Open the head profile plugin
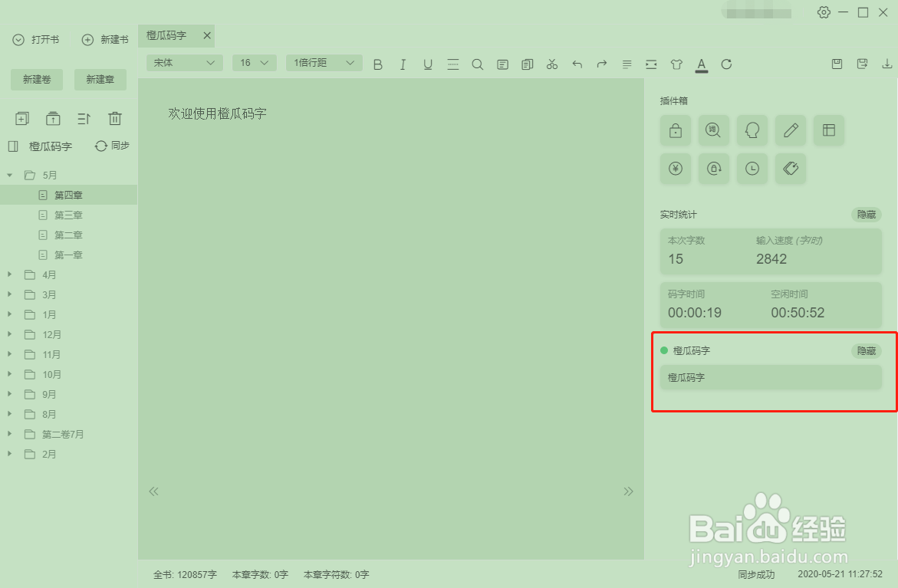 point(752,130)
